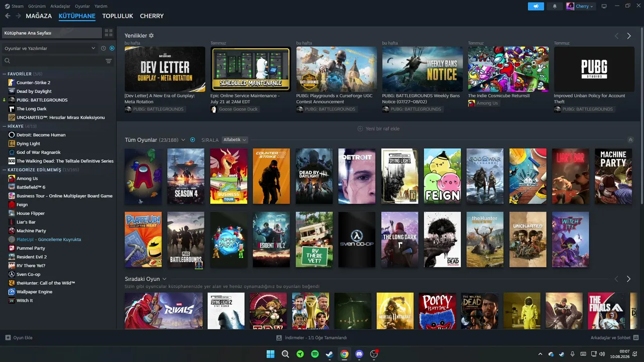Expand the Sıradaki Oyun shelf chevron
The image size is (644, 362).
[165, 279]
